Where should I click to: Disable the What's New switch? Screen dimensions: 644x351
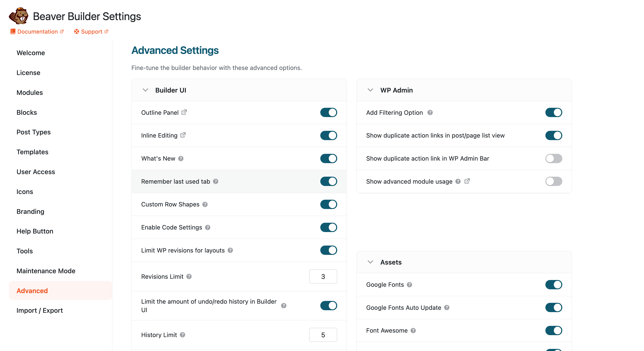tap(329, 158)
